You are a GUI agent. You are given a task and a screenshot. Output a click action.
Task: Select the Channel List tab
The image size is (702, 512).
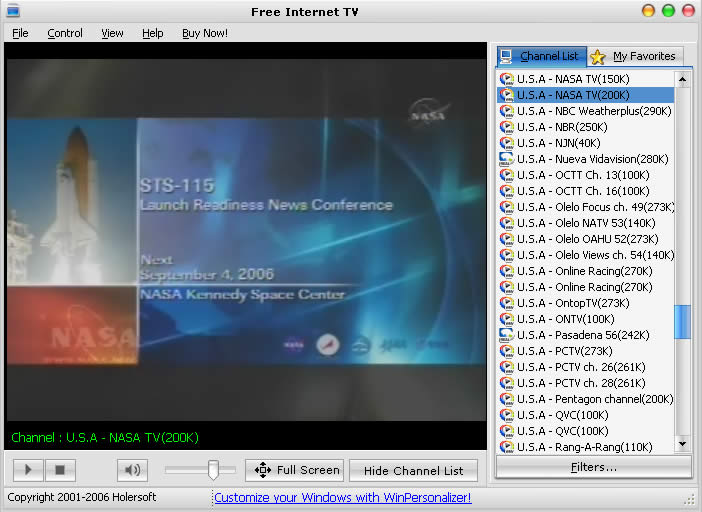click(x=539, y=56)
